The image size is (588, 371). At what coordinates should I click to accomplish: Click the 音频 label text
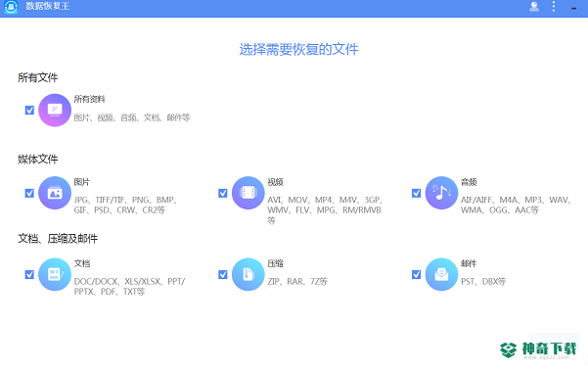[x=469, y=182]
